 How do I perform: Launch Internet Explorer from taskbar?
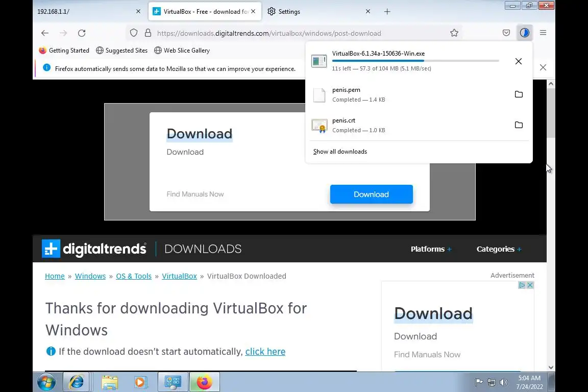pos(76,382)
